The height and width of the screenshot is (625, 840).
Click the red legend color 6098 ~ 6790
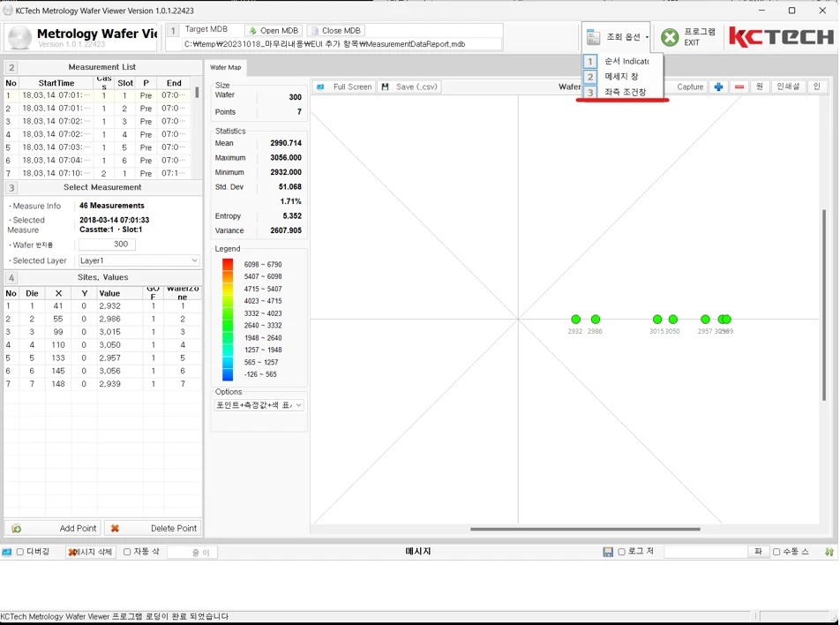228,264
